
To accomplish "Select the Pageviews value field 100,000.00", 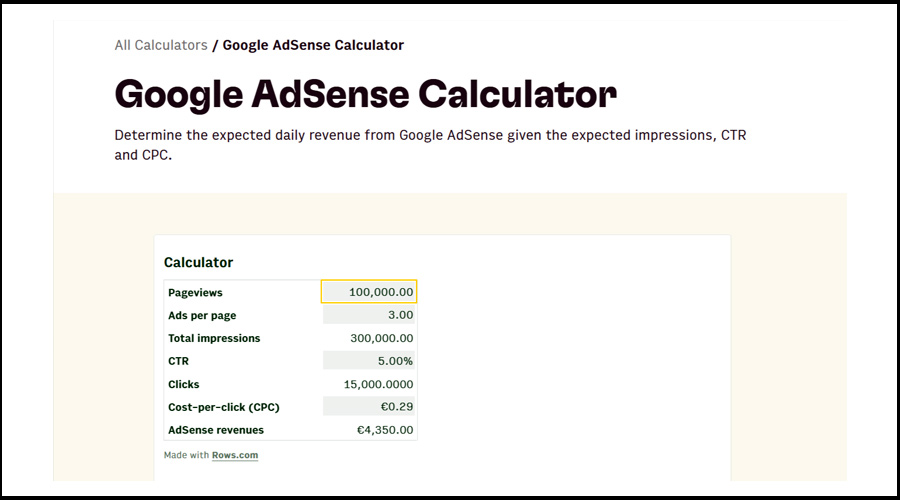I will [x=369, y=292].
